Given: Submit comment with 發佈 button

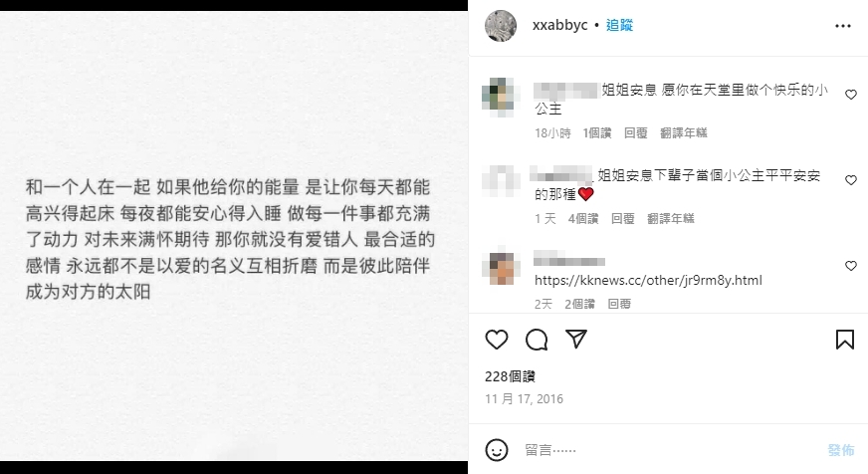Looking at the screenshot, I should [841, 450].
